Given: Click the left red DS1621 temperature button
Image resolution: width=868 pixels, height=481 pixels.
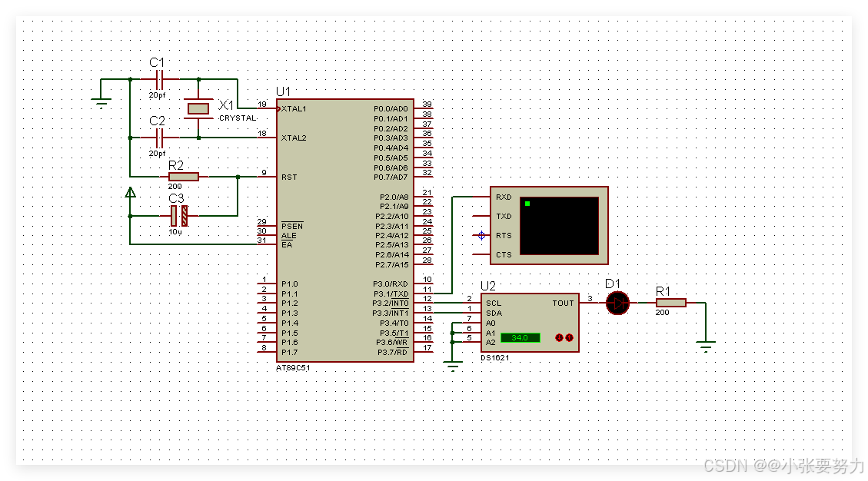Looking at the screenshot, I should [x=559, y=337].
